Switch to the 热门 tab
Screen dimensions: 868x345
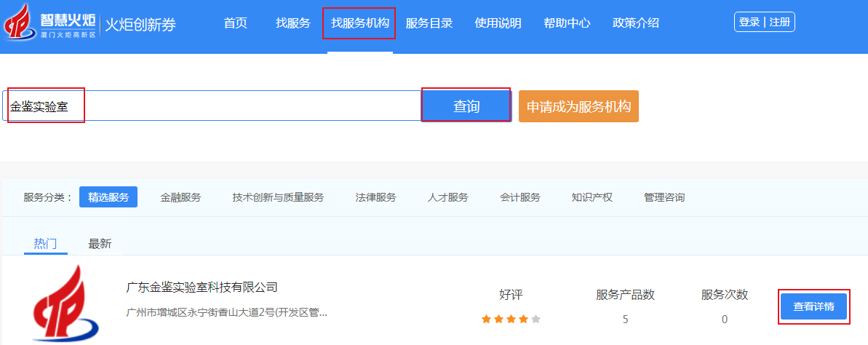click(x=45, y=244)
